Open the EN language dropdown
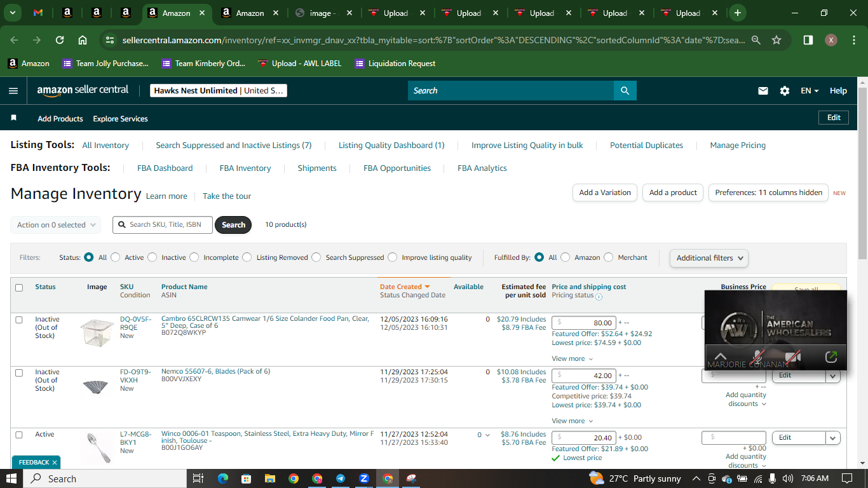This screenshot has width=868, height=488. point(810,91)
